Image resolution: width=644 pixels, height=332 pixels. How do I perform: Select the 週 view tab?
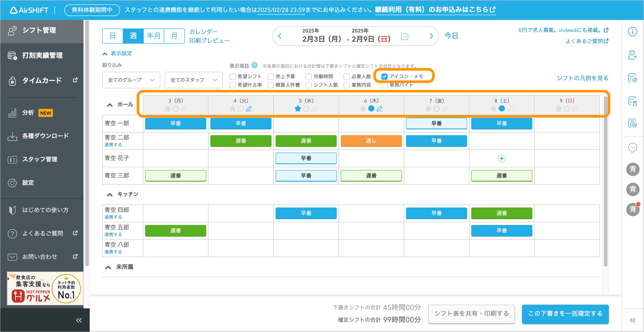point(133,36)
